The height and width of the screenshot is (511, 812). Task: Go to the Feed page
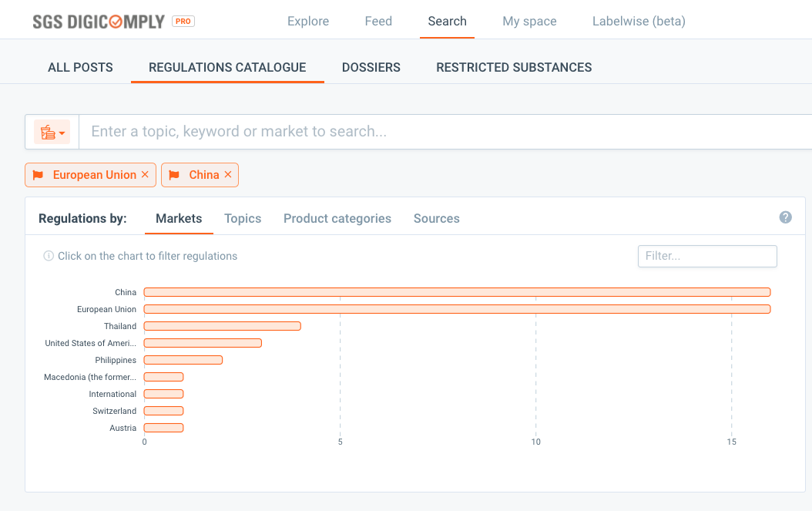[378, 22]
